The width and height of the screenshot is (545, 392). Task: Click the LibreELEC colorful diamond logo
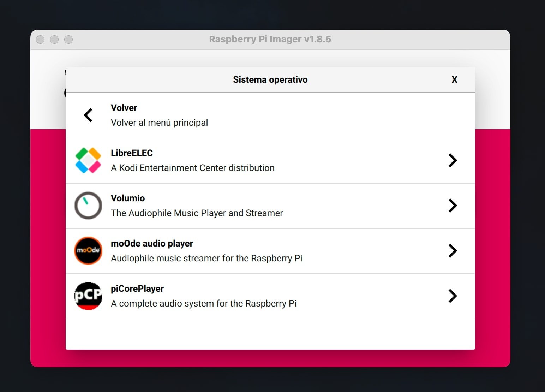88,160
